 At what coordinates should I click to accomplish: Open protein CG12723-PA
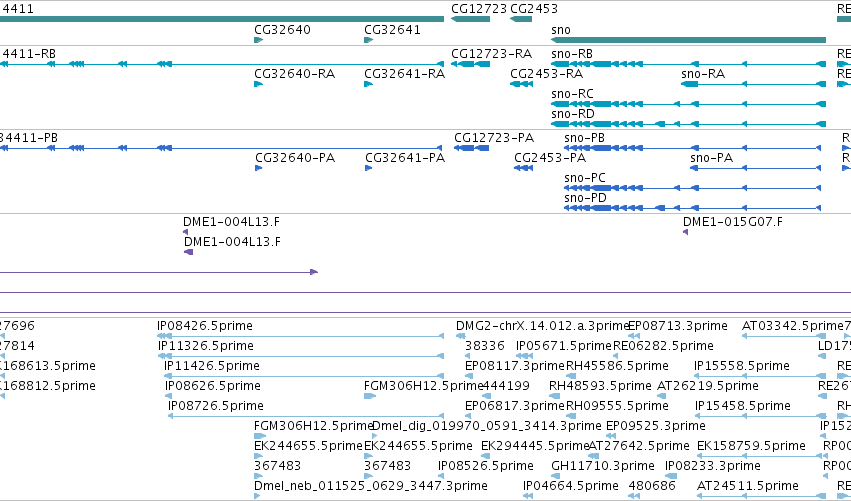[472, 148]
